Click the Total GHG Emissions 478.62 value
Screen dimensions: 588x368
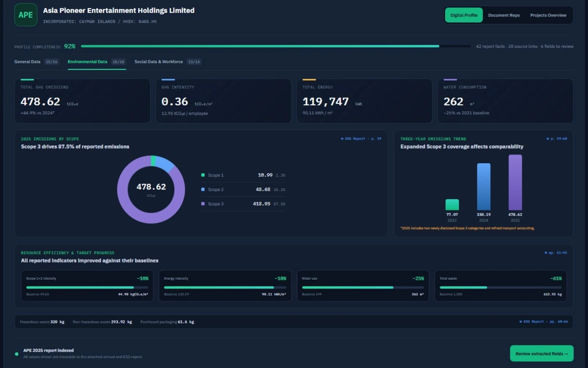(x=40, y=102)
